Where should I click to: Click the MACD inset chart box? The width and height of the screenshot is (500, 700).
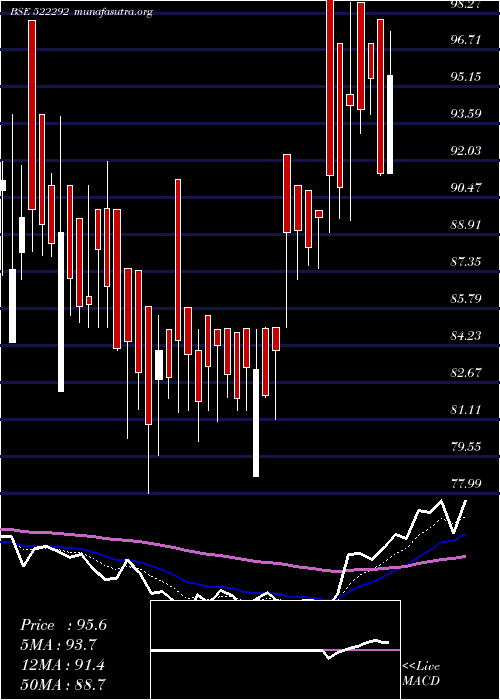[275, 650]
